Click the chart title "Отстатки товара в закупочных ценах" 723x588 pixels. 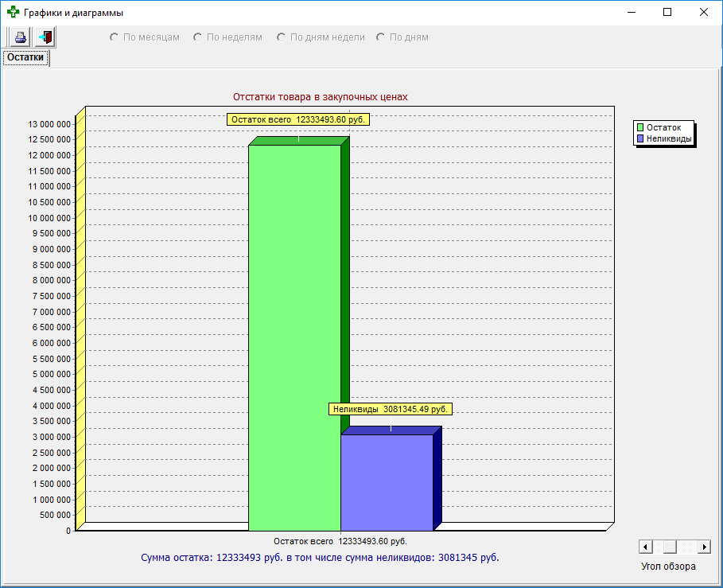(x=320, y=97)
